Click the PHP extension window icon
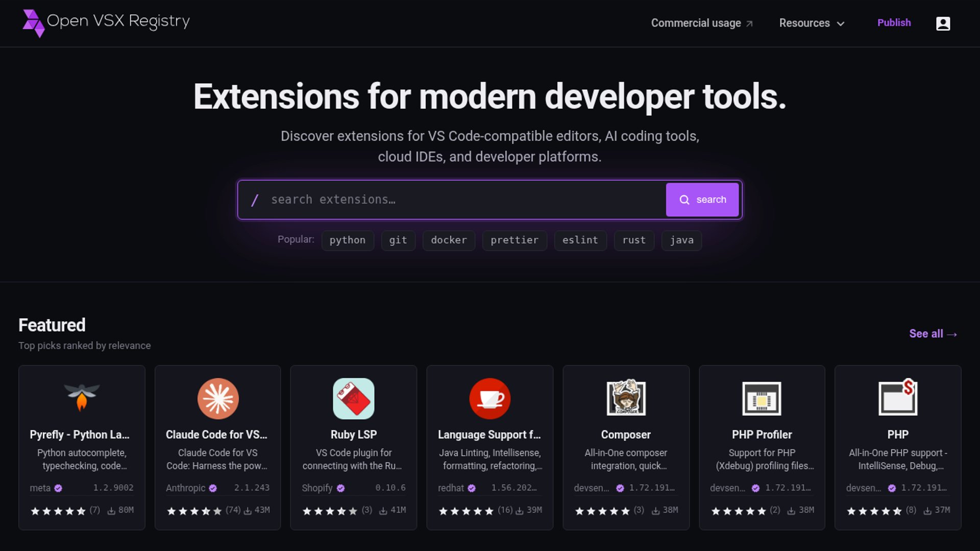The image size is (980, 551). [x=898, y=397]
